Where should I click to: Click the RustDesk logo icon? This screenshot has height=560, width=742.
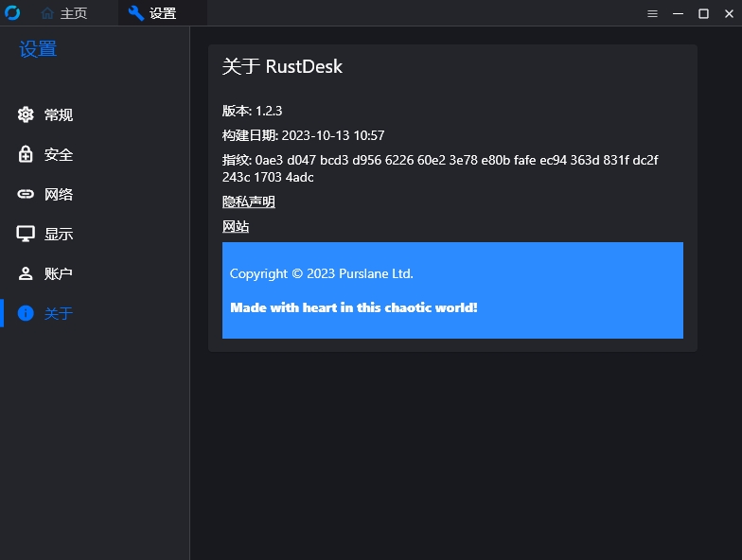(12, 13)
